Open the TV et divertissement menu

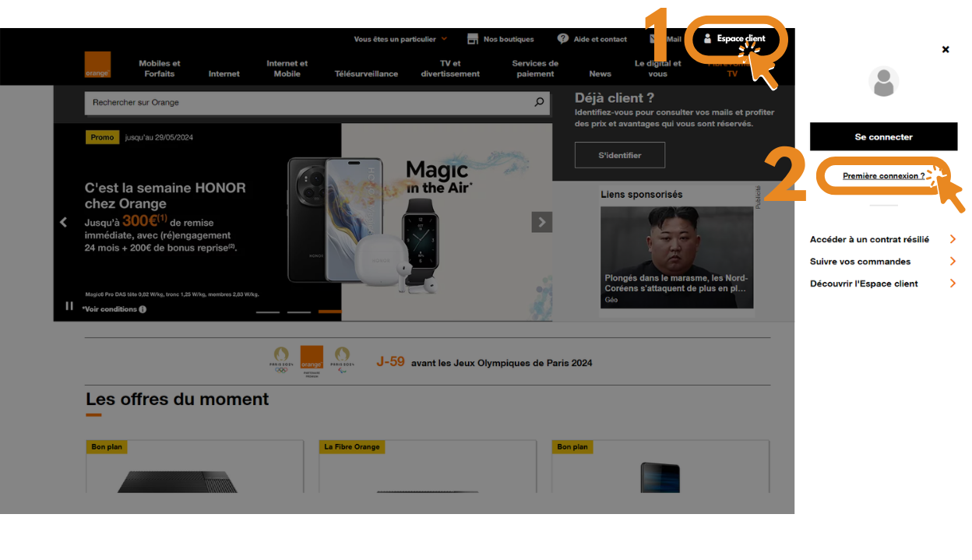coord(450,69)
